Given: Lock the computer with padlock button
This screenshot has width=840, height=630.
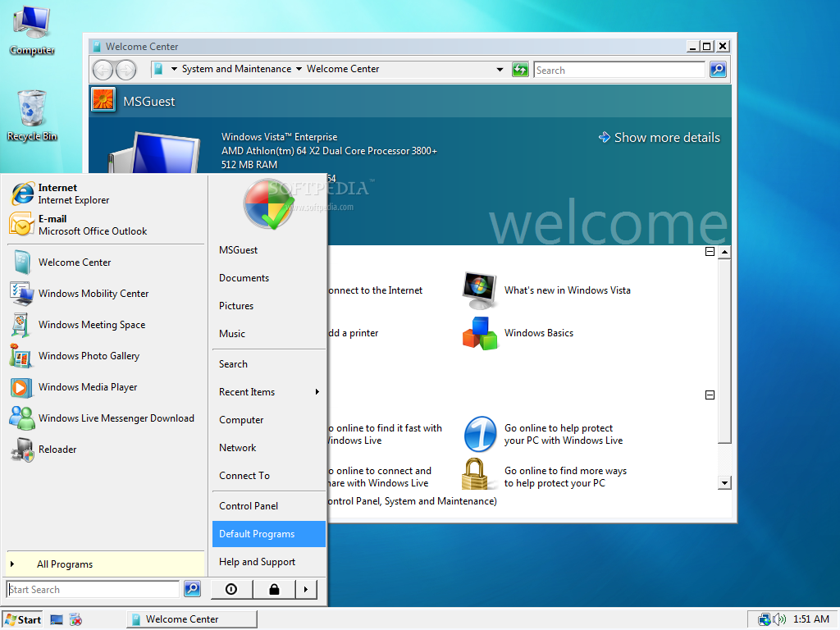Looking at the screenshot, I should pyautogui.click(x=274, y=589).
